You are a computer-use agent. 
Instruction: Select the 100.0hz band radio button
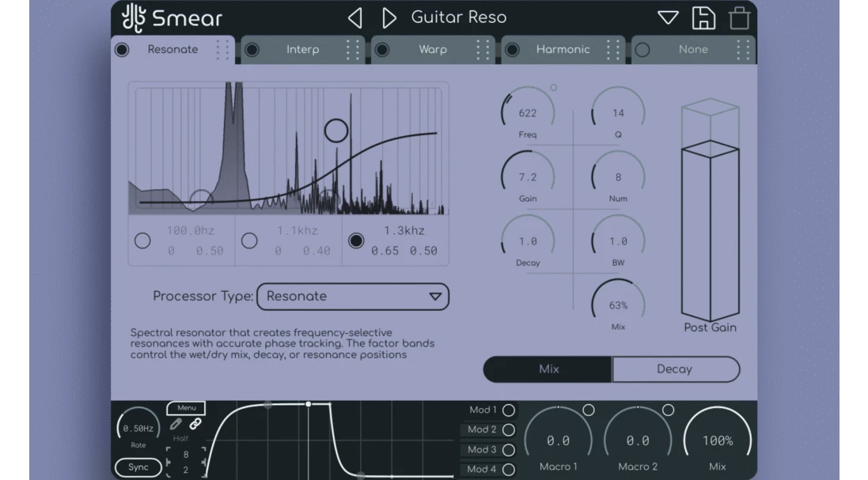[x=142, y=240]
